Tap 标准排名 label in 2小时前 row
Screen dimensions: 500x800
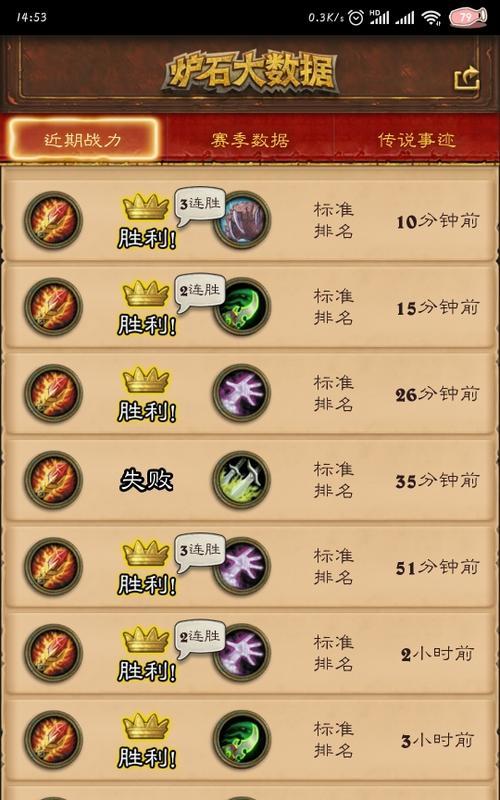click(333, 653)
